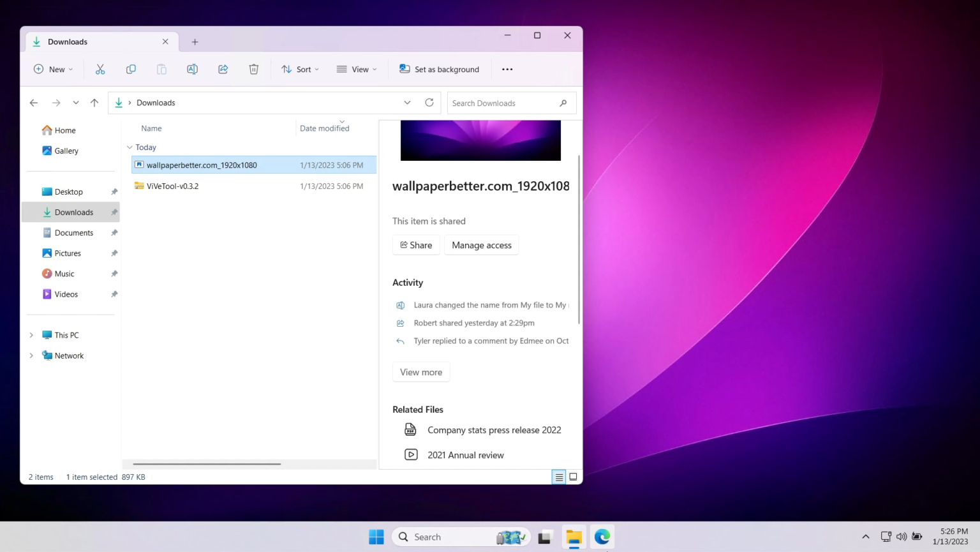Image resolution: width=980 pixels, height=552 pixels.
Task: Click the Manage access button
Action: pos(481,244)
